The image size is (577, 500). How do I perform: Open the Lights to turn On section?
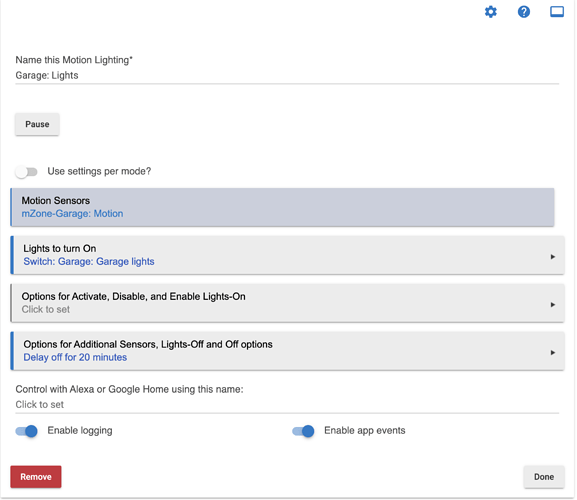[287, 255]
